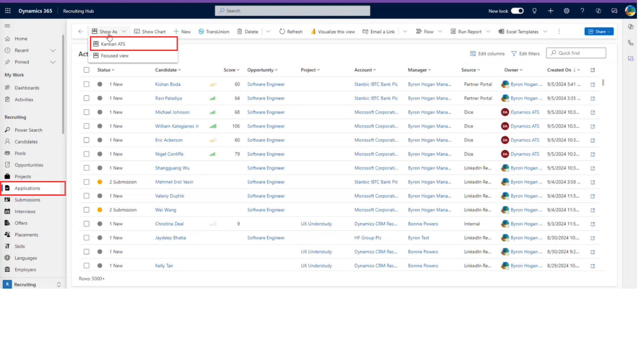Screen dimensions: 644x362
Task: Expand the Flow dropdown arrow
Action: [x=440, y=32]
